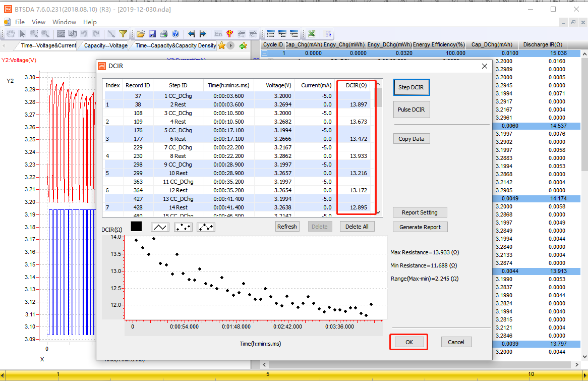The height and width of the screenshot is (381, 588).
Task: Click the Pulse DCIR button
Action: coord(411,110)
